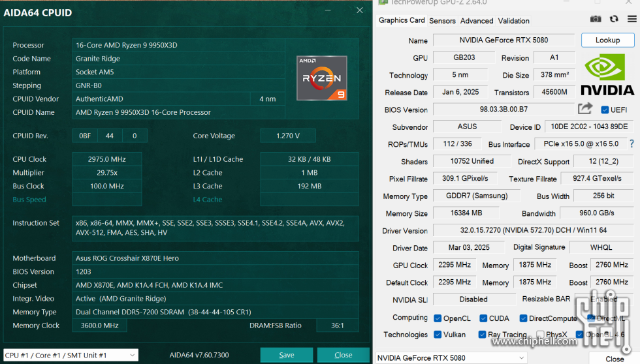Click the Bus Interface question mark
This screenshot has width=640, height=364.
point(632,144)
